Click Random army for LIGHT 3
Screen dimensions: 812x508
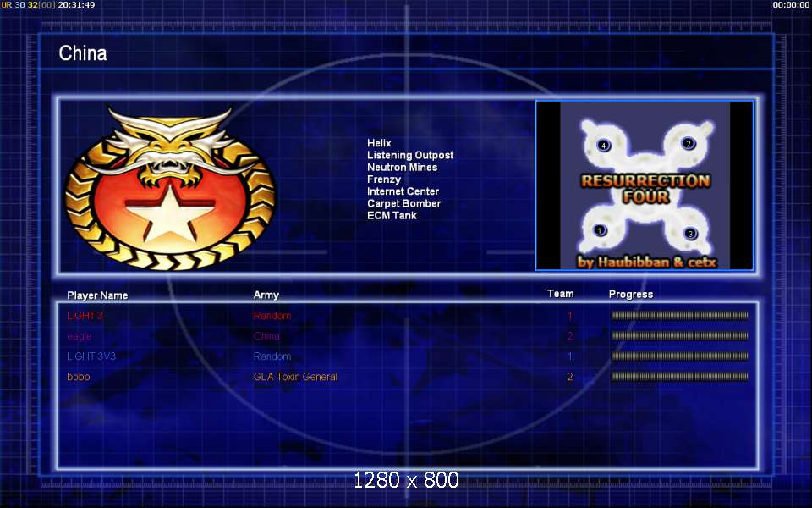[272, 316]
